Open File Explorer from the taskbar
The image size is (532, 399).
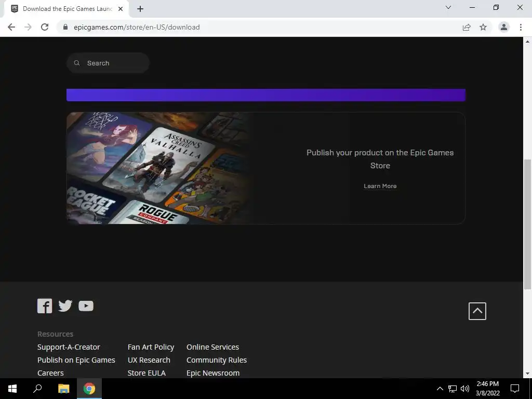point(63,389)
